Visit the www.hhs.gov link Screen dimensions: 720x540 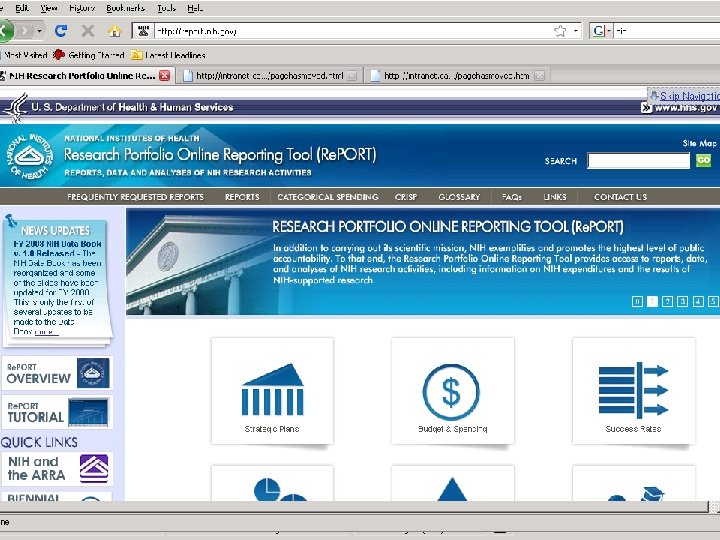(x=685, y=107)
